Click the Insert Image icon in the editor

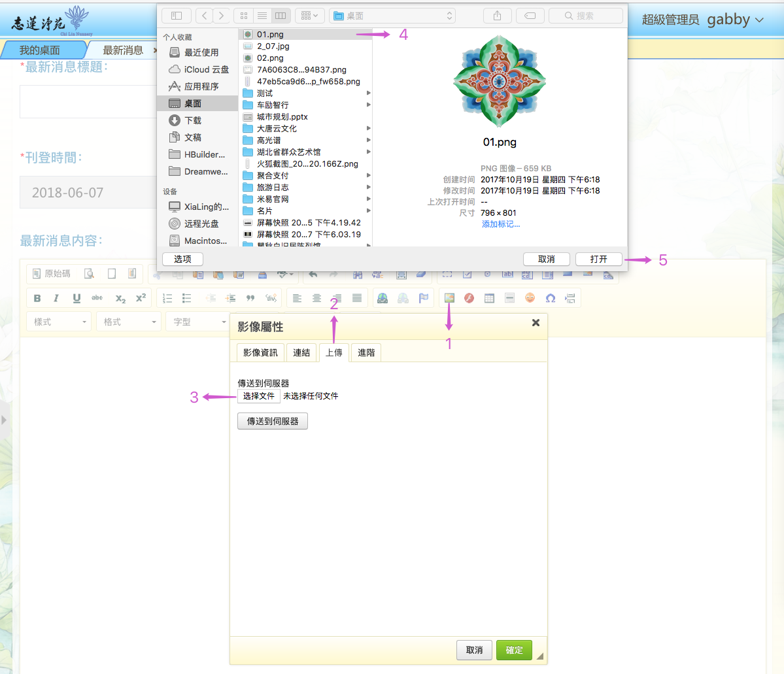click(x=449, y=298)
